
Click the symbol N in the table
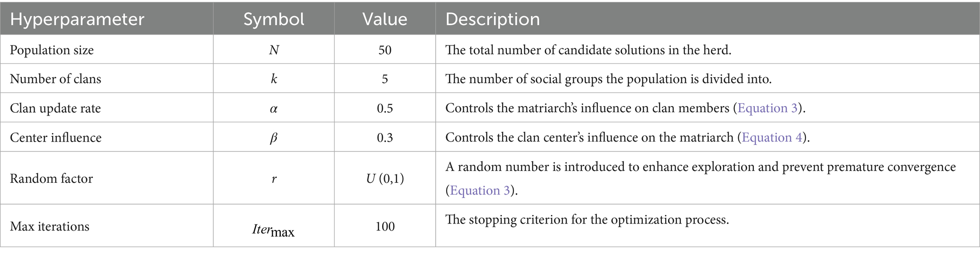click(x=274, y=50)
